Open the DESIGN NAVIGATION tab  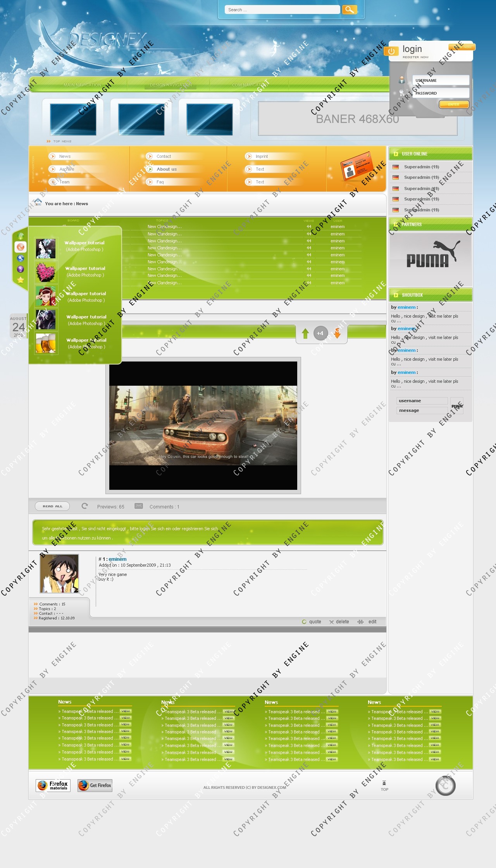click(171, 85)
